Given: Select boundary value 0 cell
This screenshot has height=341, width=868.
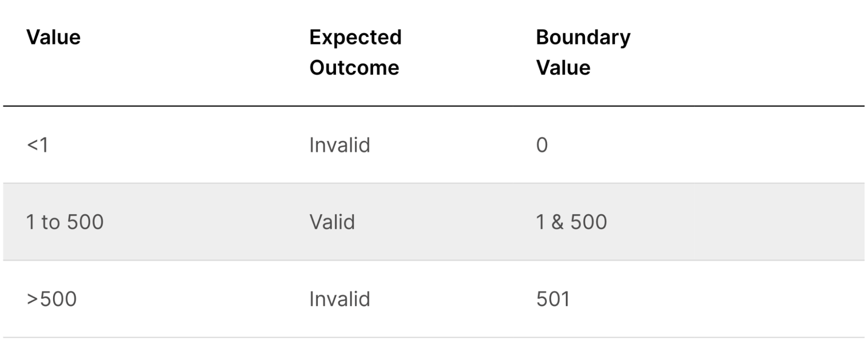Looking at the screenshot, I should (542, 145).
